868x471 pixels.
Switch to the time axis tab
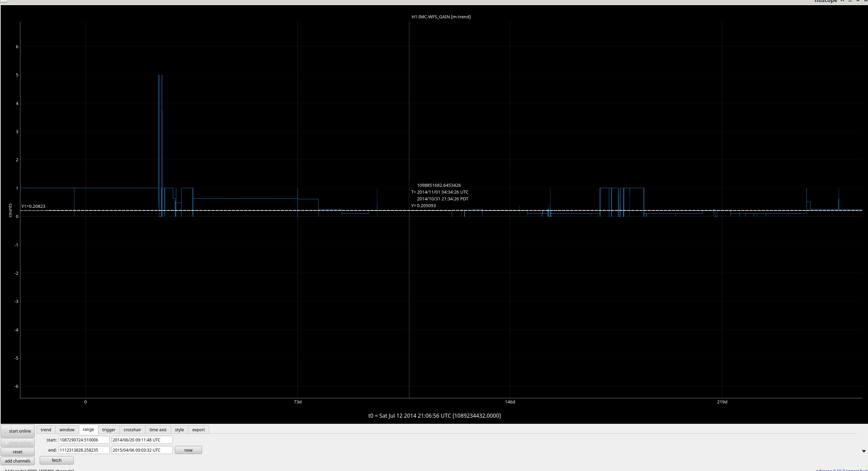[x=158, y=430]
